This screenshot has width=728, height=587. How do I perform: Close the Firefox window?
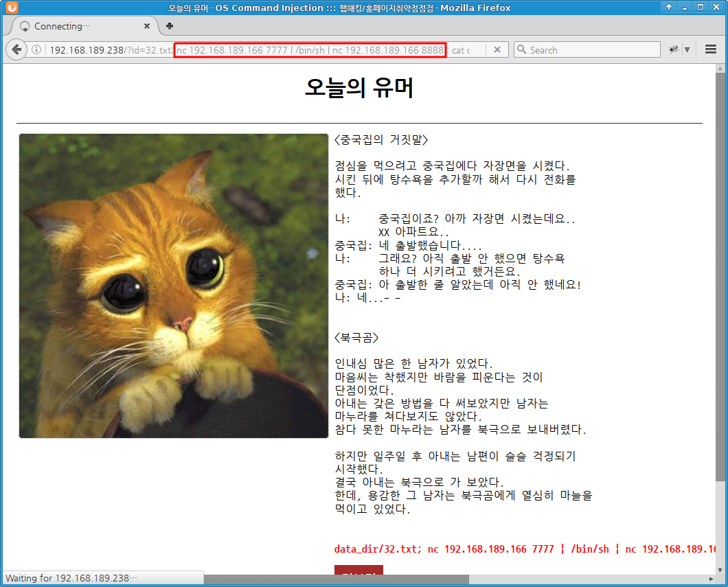click(716, 7)
